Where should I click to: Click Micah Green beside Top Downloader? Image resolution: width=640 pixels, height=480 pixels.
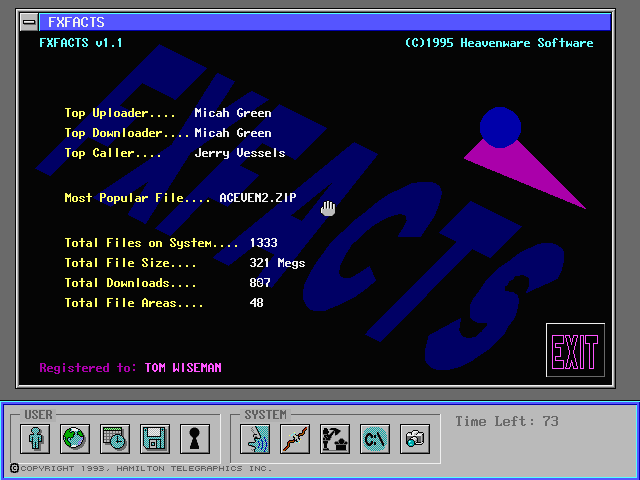(233, 133)
